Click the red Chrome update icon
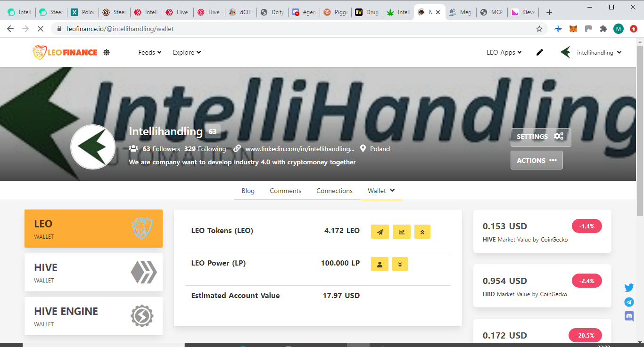 634,29
